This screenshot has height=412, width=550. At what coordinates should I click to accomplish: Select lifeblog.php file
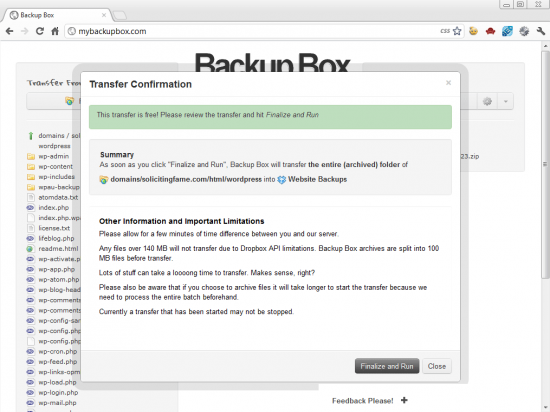pyautogui.click(x=56, y=238)
